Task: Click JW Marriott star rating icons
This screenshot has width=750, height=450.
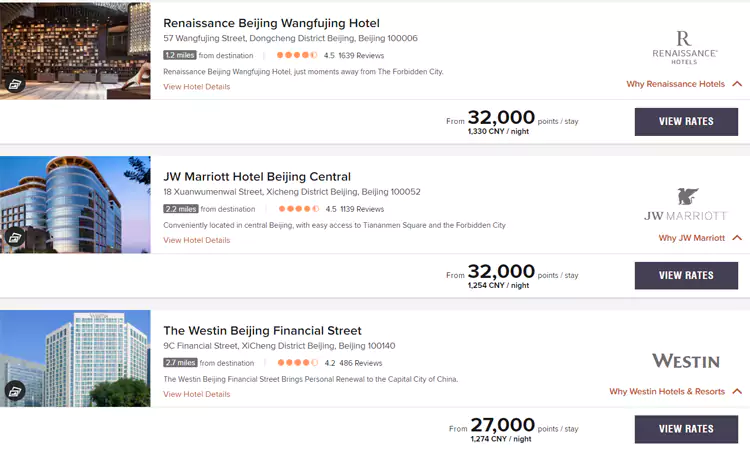Action: coord(299,209)
